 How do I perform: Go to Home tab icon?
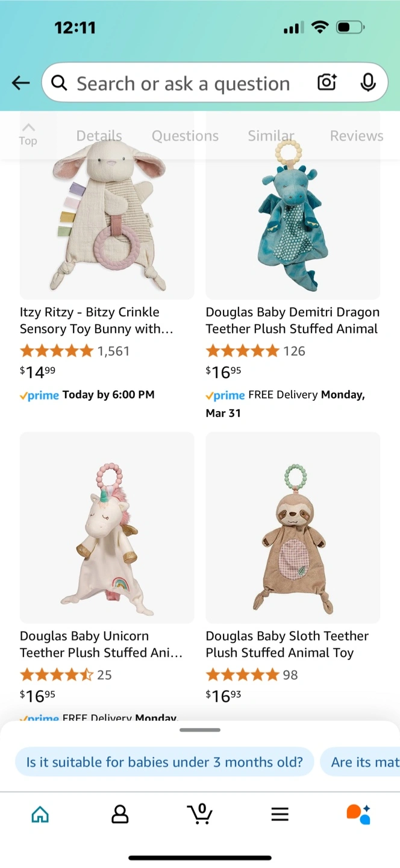click(40, 814)
